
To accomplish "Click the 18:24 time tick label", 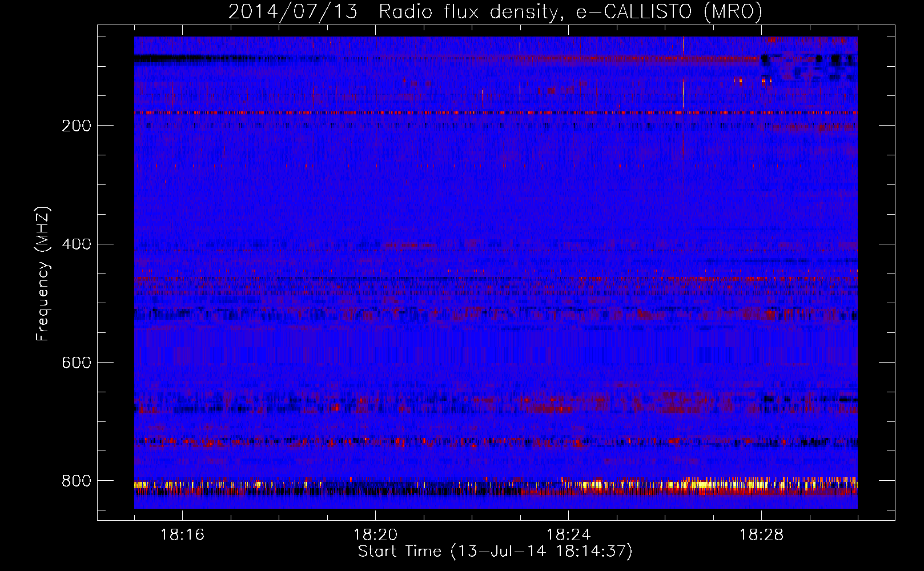I will (568, 535).
